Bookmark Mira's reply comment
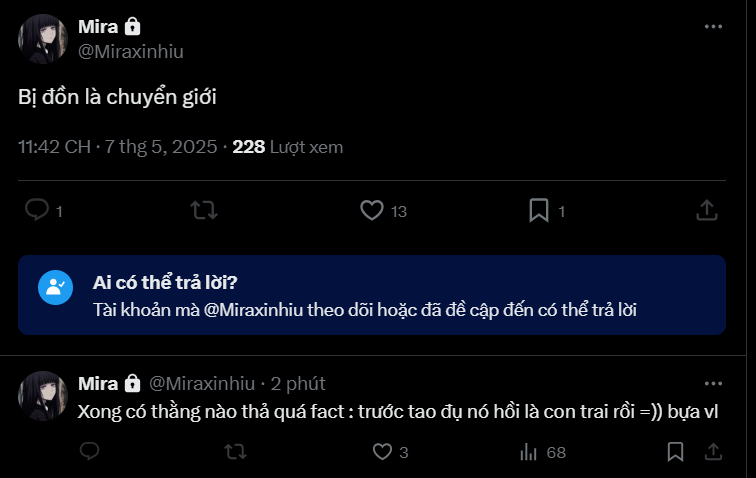 point(675,452)
